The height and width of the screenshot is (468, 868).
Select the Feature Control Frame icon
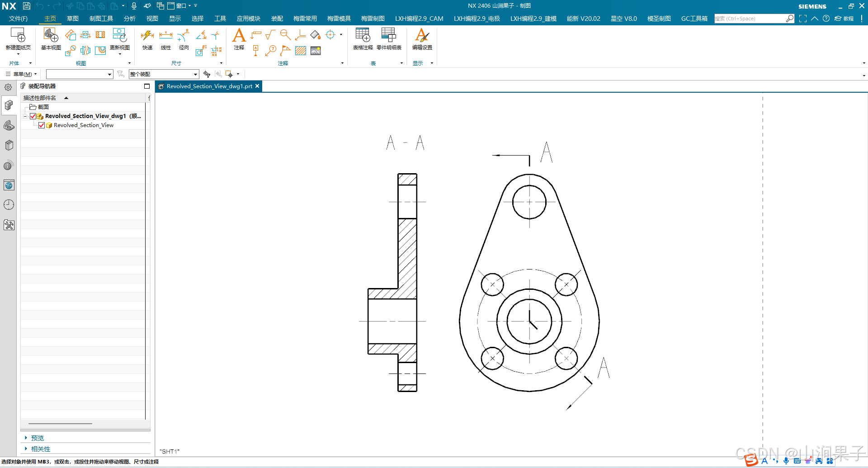(256, 35)
